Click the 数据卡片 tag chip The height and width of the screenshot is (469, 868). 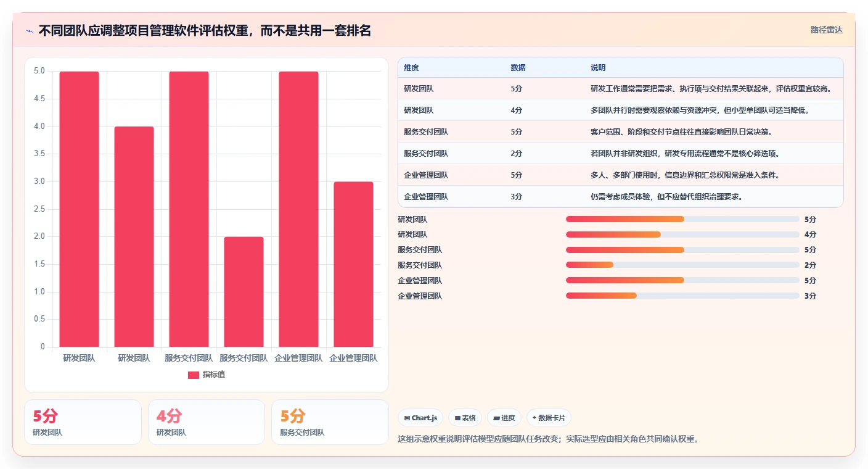point(549,418)
